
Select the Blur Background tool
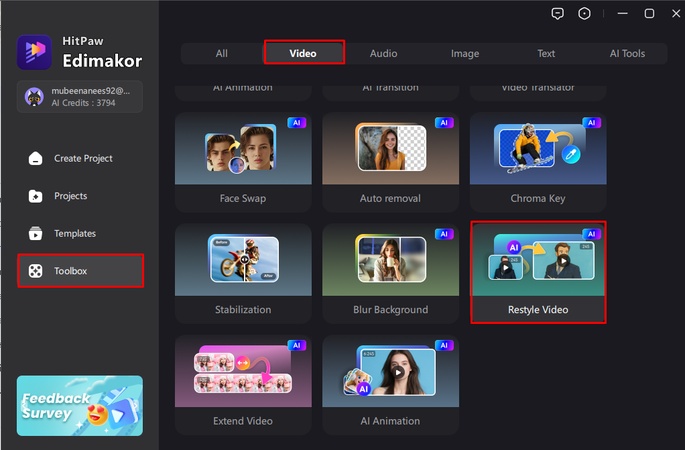[391, 273]
